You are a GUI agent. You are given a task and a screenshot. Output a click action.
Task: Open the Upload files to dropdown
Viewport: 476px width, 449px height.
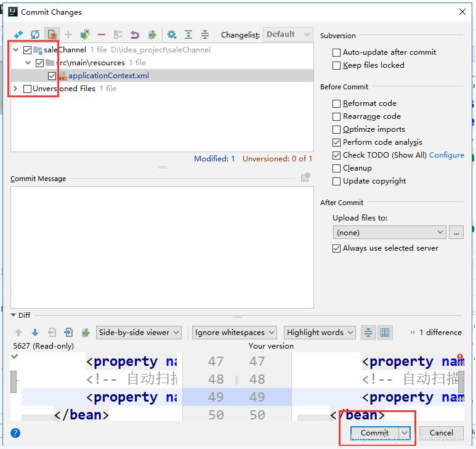(x=389, y=232)
